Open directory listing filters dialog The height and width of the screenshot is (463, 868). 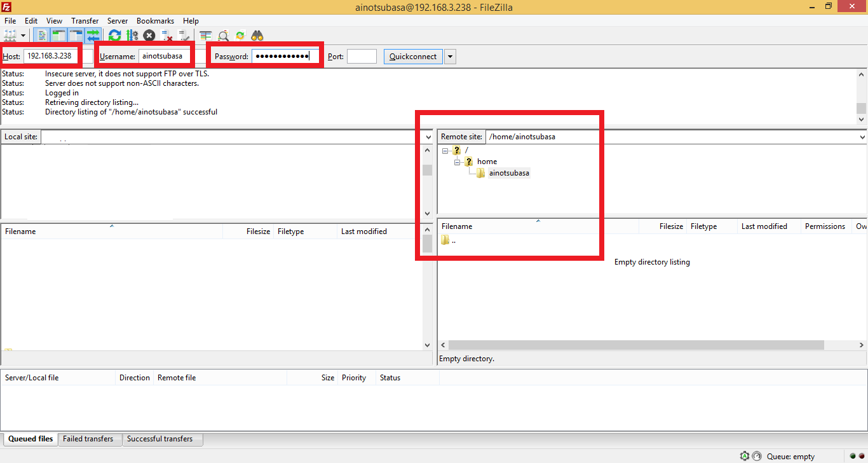(205, 36)
